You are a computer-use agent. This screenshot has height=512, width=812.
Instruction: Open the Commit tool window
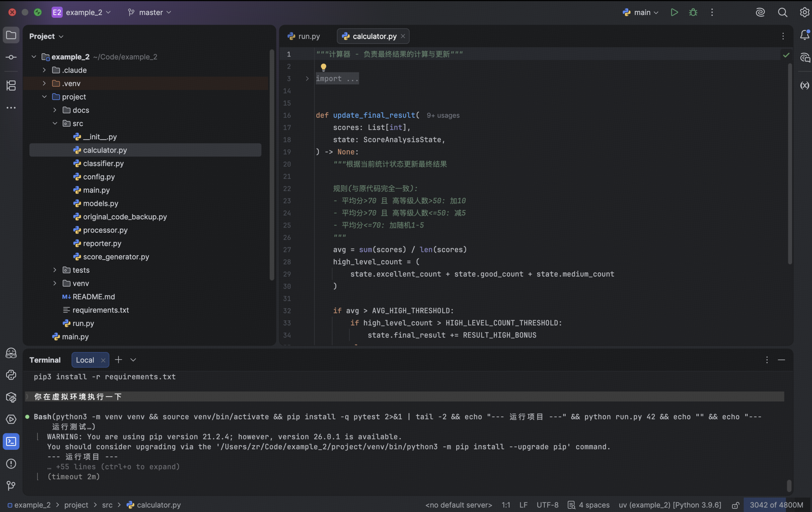coord(11,57)
